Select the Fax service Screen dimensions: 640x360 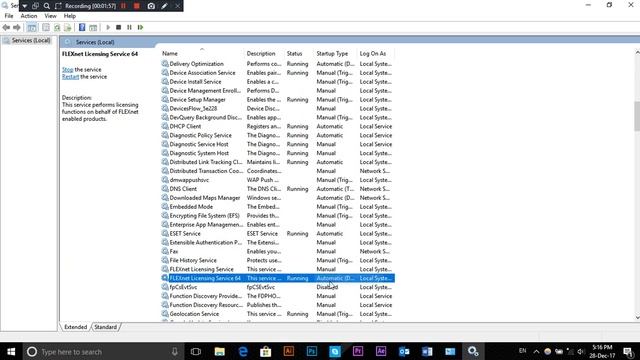[278, 251]
